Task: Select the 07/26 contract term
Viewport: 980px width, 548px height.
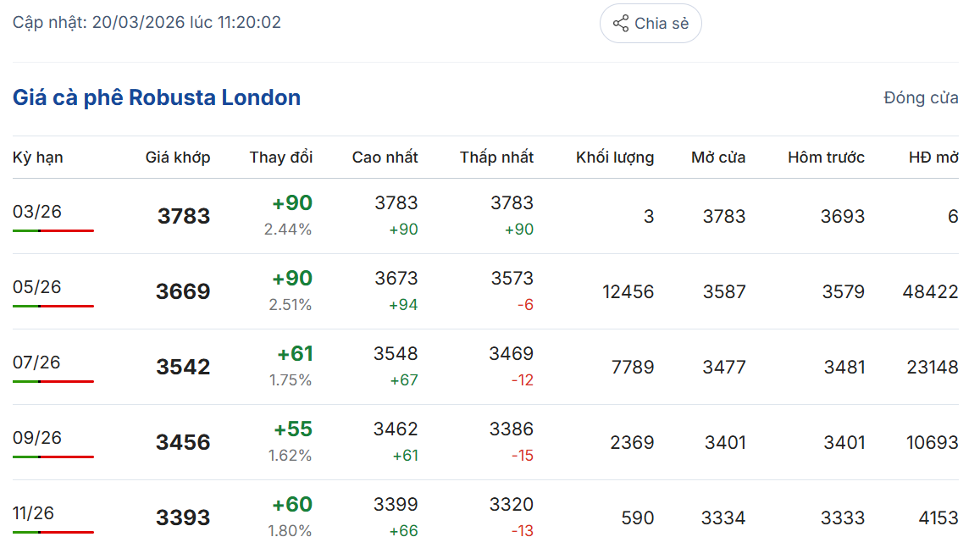Action: 37,363
